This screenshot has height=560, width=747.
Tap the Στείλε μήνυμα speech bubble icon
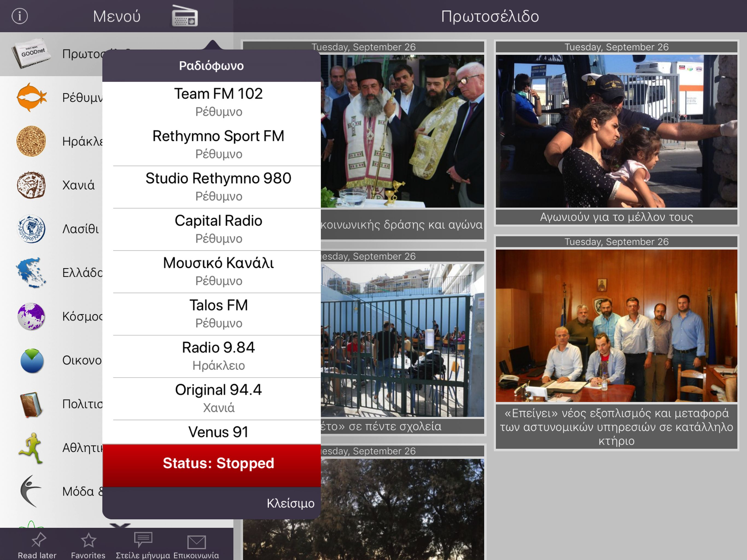[x=143, y=540]
